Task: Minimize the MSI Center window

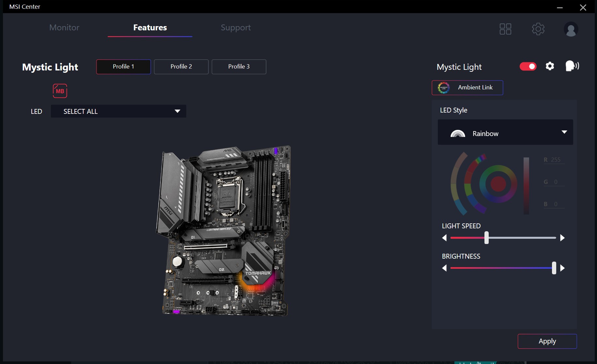Action: click(560, 7)
